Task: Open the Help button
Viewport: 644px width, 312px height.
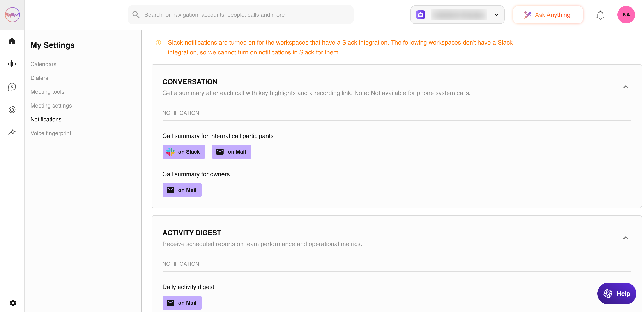Action: [x=616, y=294]
